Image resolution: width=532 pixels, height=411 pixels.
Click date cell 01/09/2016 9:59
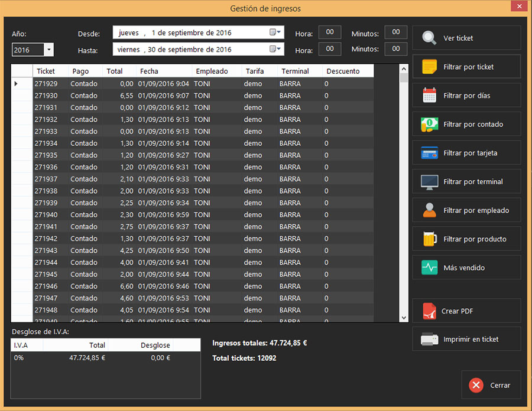164,214
